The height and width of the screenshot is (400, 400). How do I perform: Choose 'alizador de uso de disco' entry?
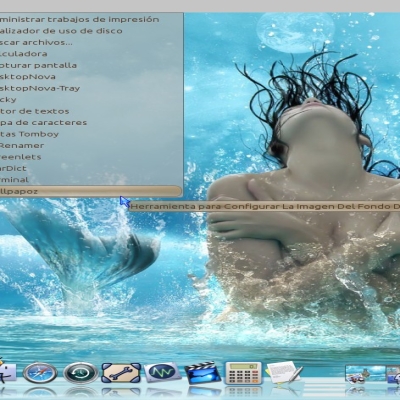pos(91,31)
